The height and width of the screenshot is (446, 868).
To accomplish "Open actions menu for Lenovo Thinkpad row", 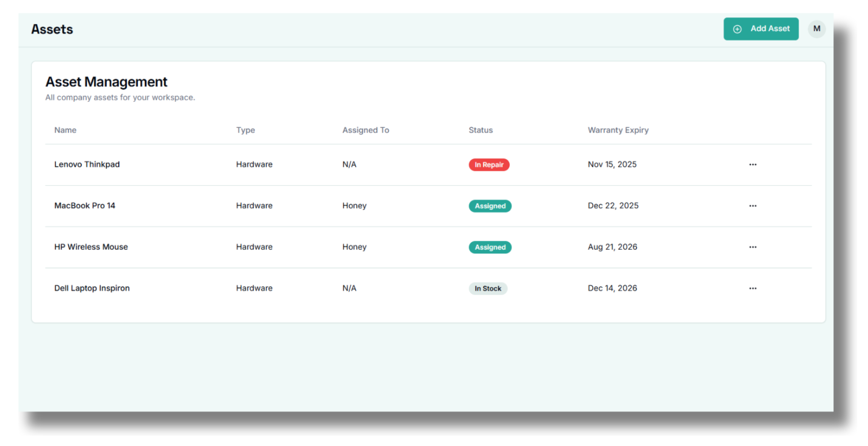I will [753, 164].
